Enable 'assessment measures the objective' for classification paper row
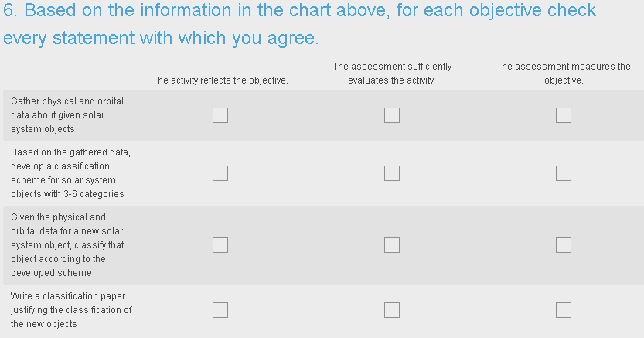This screenshot has height=338, width=644. click(564, 310)
